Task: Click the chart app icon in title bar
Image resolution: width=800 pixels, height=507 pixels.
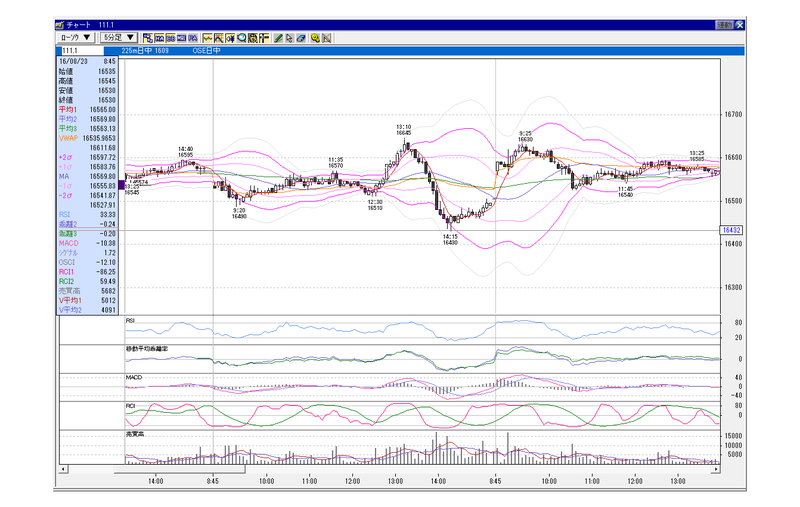Action: (60, 24)
